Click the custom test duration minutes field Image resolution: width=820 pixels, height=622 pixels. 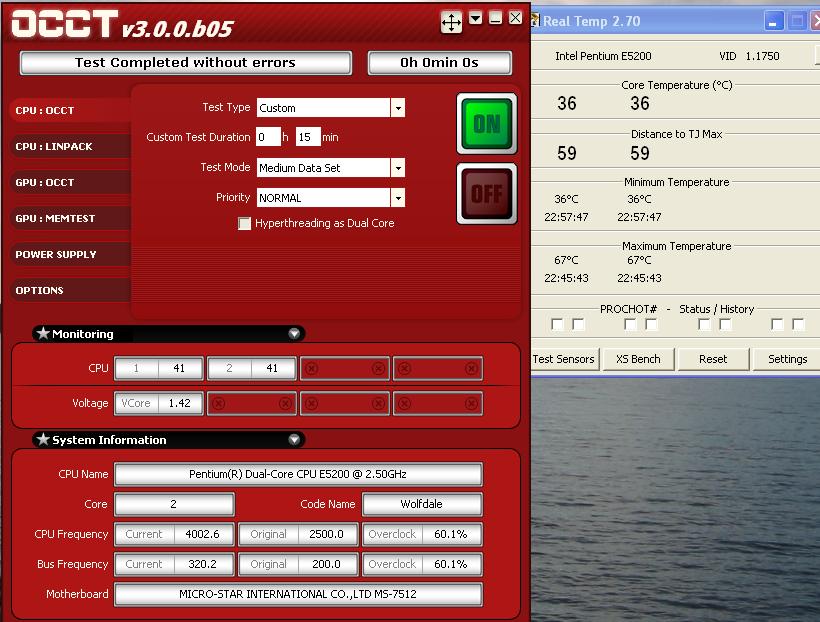click(x=308, y=137)
